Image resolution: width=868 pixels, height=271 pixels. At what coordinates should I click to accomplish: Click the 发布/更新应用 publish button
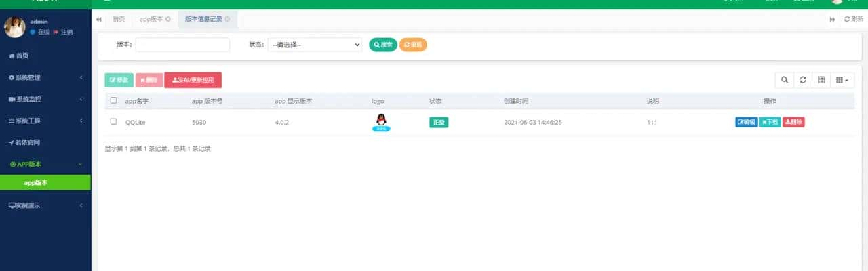point(193,80)
